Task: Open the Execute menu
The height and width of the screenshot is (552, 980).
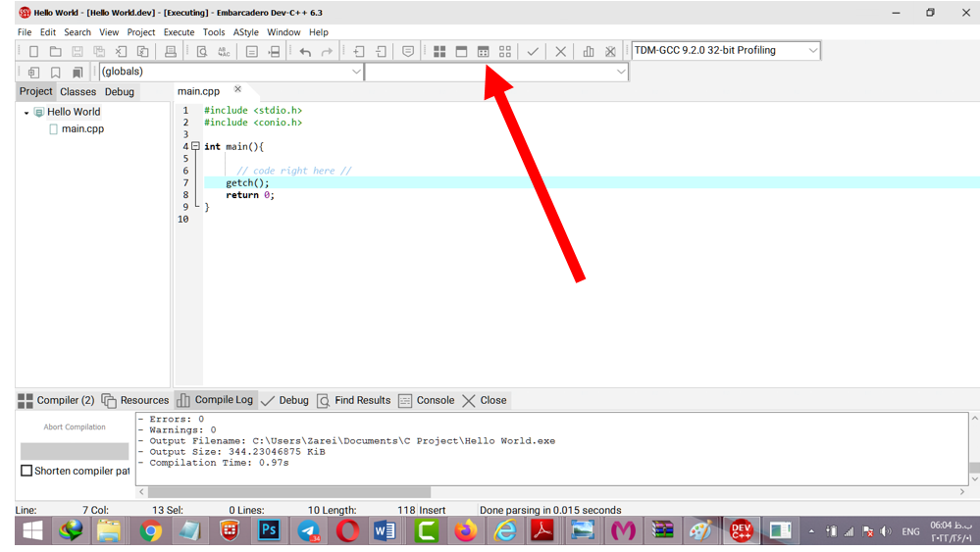Action: 179,32
